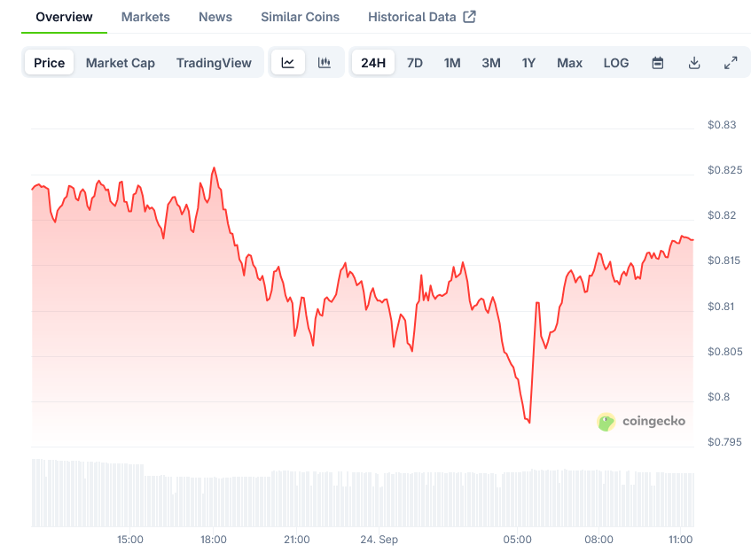
Task: Click the $0.815 price axis label
Action: point(724,261)
